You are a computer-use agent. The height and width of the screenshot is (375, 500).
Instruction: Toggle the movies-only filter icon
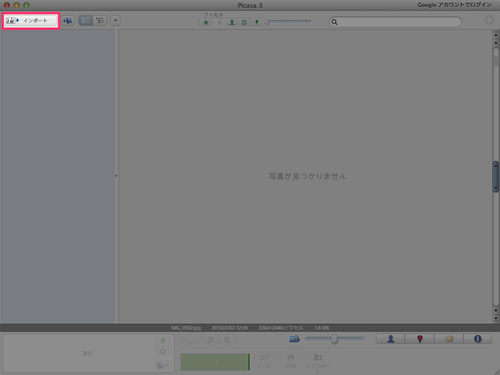click(244, 22)
